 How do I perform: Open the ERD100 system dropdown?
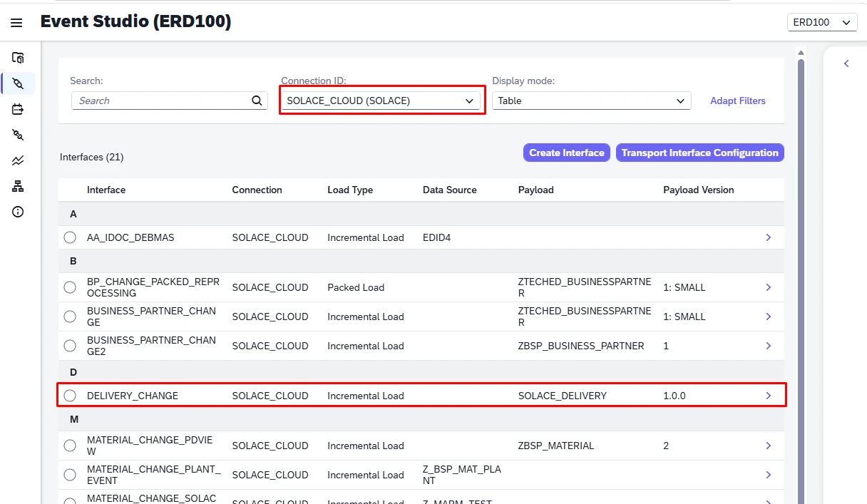click(821, 22)
